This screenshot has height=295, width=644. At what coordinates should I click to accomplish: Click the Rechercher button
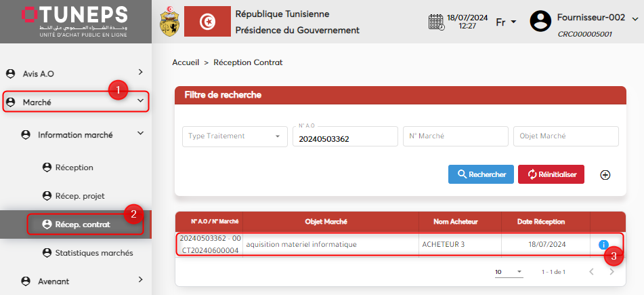[x=481, y=174]
